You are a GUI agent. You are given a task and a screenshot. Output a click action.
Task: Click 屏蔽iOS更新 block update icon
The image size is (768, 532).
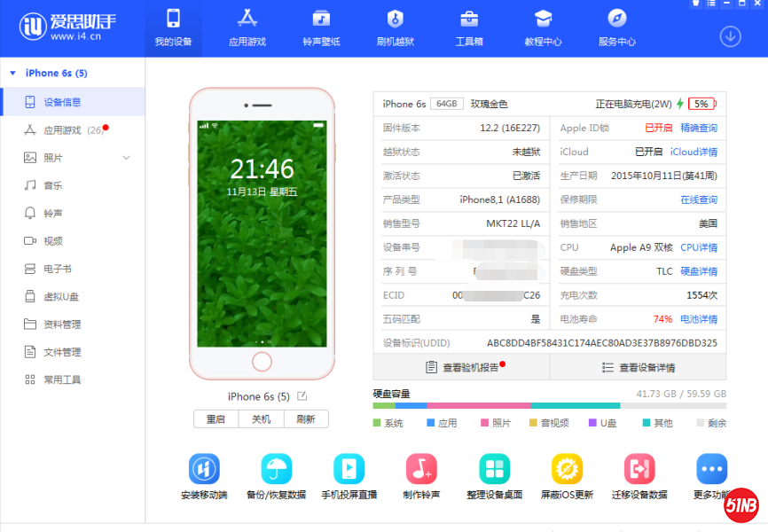[567, 469]
